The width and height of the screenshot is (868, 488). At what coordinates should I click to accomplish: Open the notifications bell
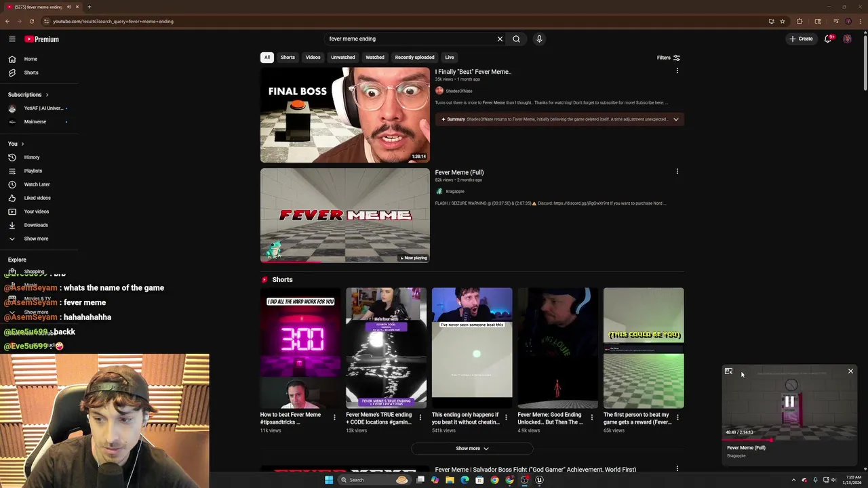point(828,39)
